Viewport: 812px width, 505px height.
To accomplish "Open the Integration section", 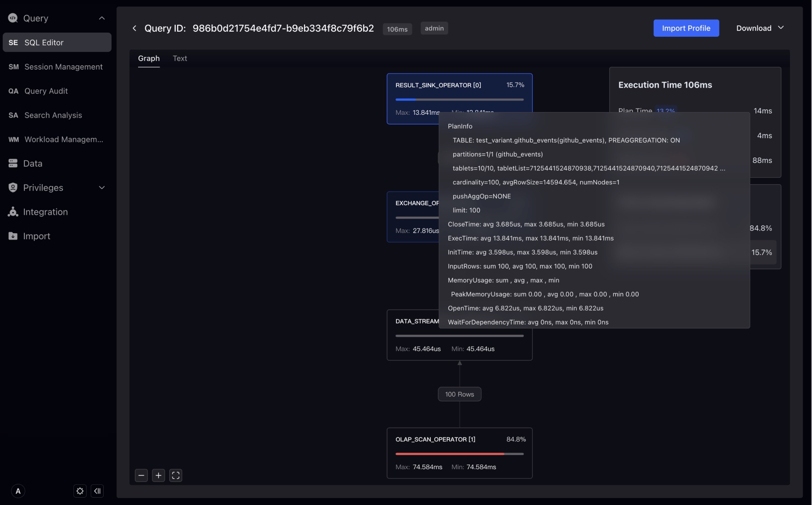I will pyautogui.click(x=45, y=212).
